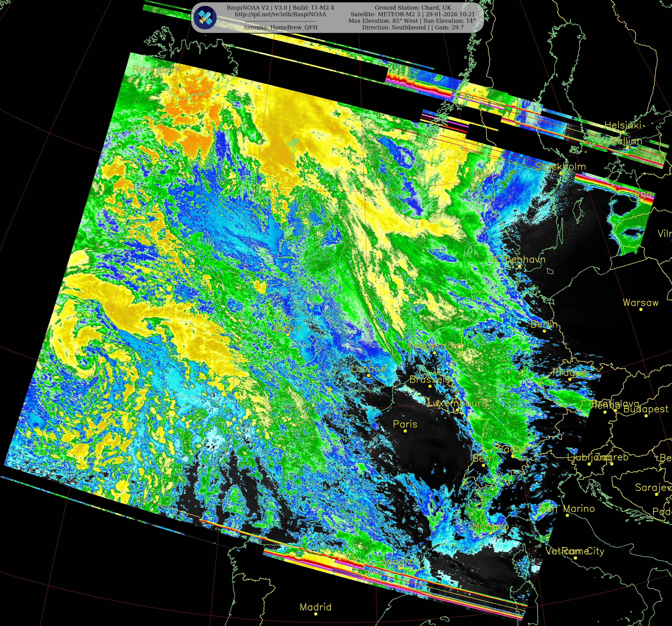Click the Antenna HomeBrew_QFH text
Image resolution: width=672 pixels, height=626 pixels.
[x=280, y=27]
